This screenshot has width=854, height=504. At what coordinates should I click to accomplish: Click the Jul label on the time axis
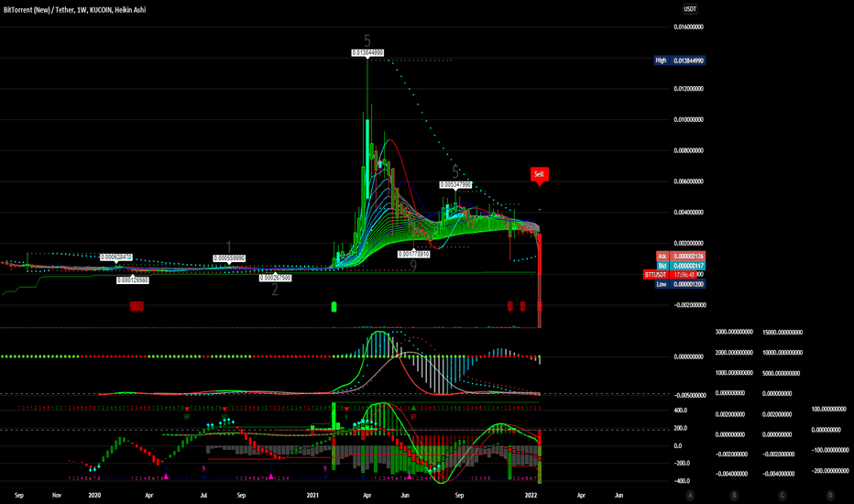pos(203,495)
